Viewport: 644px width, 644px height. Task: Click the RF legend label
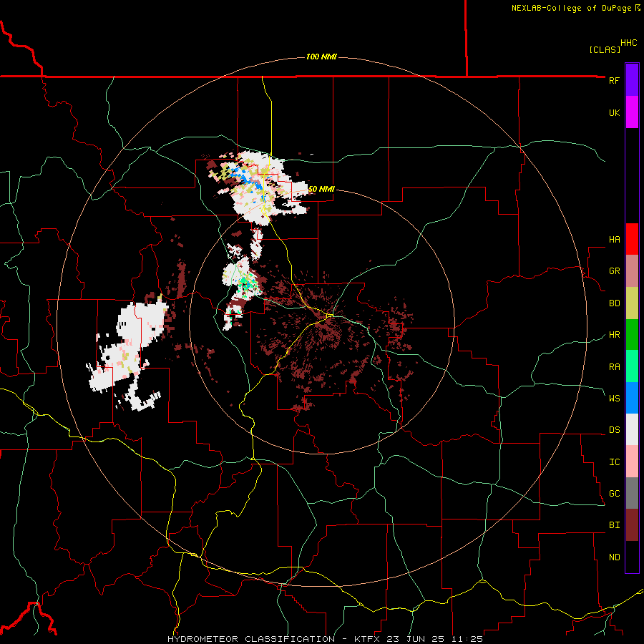tap(614, 80)
